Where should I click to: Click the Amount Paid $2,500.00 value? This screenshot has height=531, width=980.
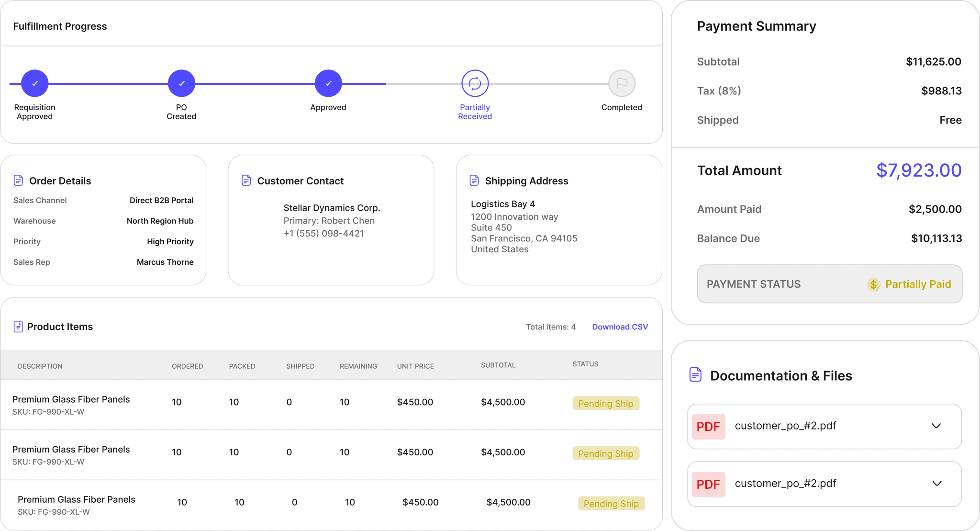(935, 209)
